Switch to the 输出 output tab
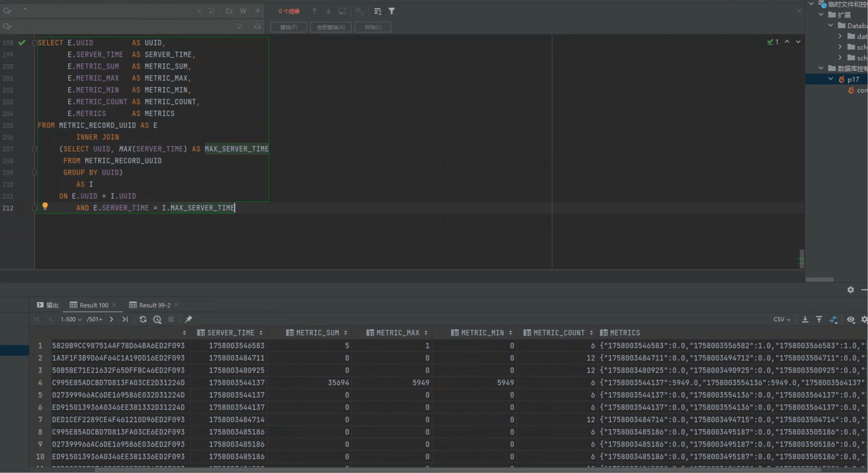 47,305
